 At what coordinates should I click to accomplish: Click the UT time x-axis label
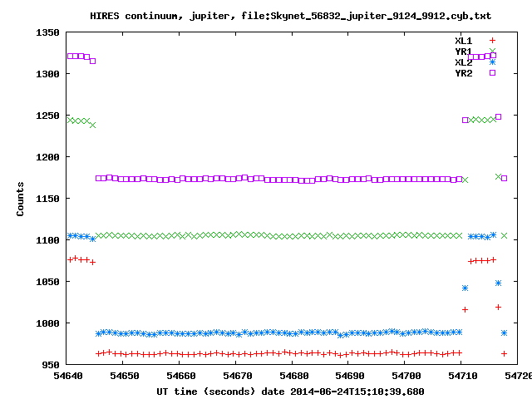290,391
